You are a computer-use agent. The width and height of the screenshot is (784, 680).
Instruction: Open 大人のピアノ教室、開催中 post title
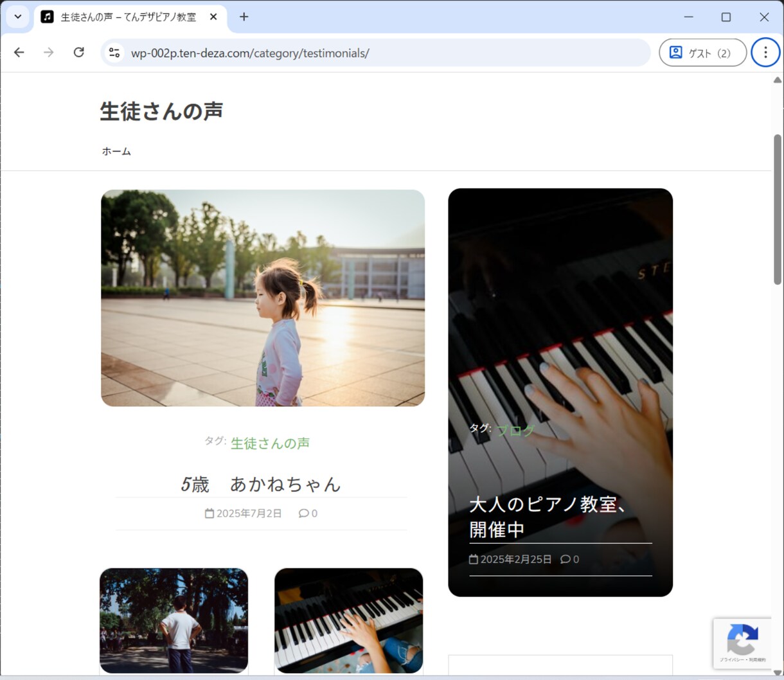pyautogui.click(x=548, y=517)
